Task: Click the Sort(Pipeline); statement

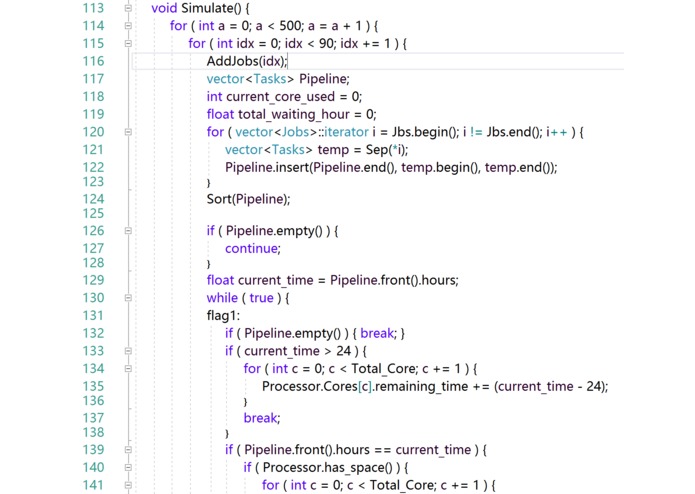Action: coord(248,199)
